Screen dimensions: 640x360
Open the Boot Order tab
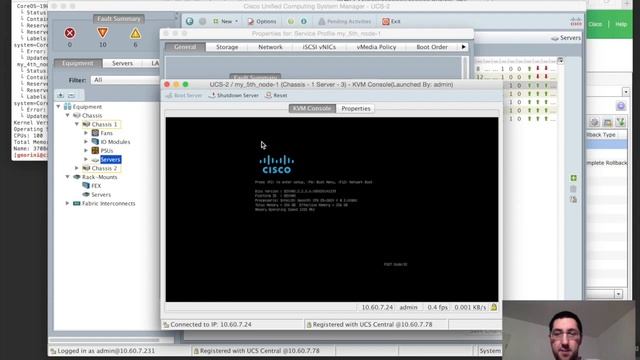(432, 47)
